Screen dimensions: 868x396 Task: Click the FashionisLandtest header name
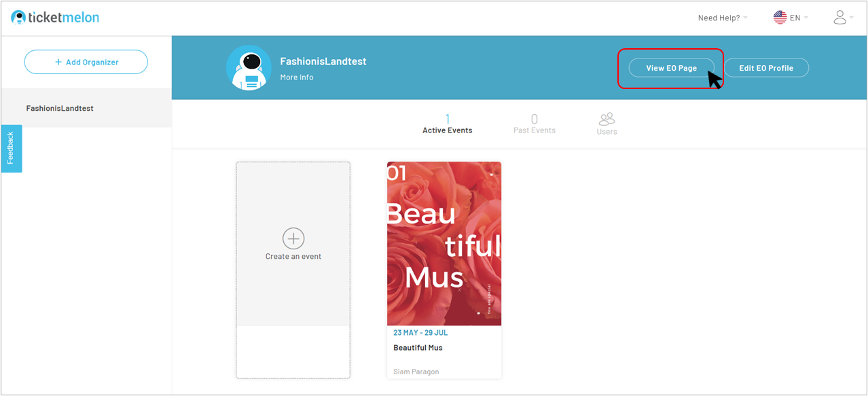323,61
